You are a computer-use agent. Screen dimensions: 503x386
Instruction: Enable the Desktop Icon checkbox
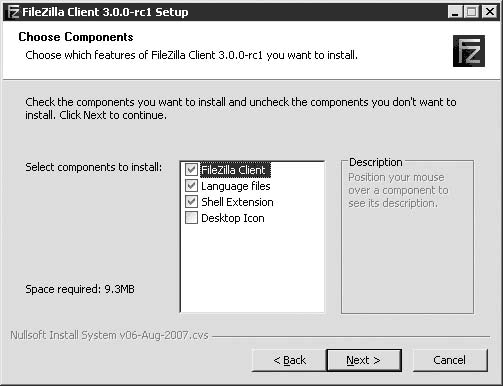tap(191, 218)
